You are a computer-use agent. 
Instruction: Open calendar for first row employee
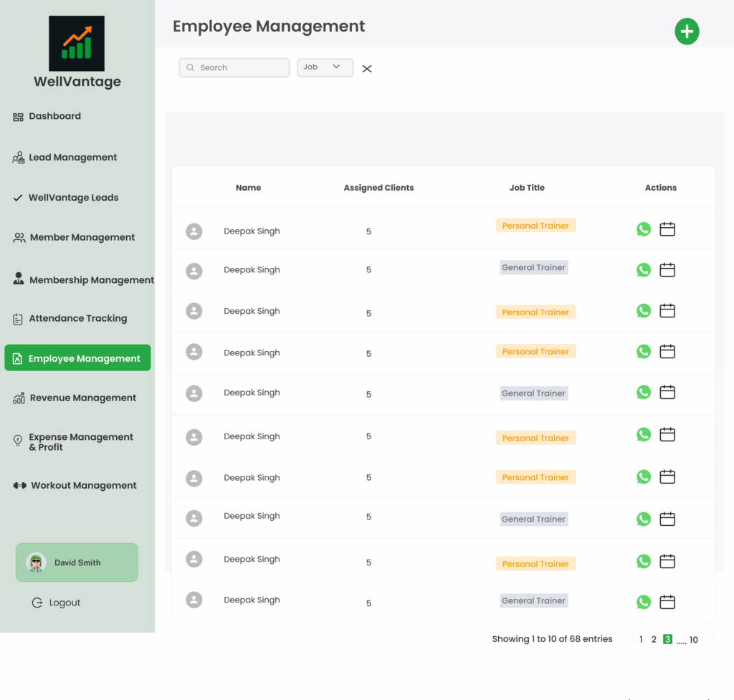pyautogui.click(x=667, y=229)
